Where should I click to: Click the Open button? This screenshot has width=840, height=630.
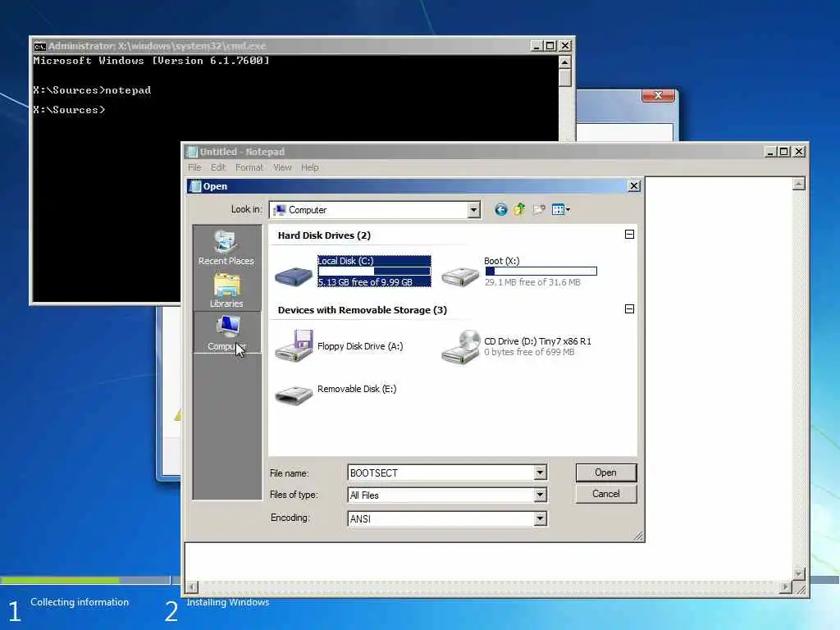tap(606, 472)
